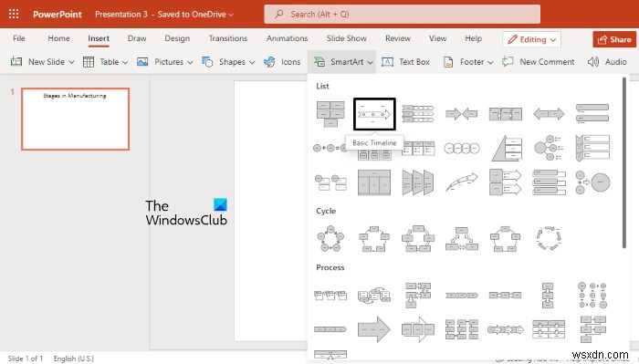The width and height of the screenshot is (639, 364).
Task: Pick the Pyramid List SmartArt graphic
Action: point(506,148)
